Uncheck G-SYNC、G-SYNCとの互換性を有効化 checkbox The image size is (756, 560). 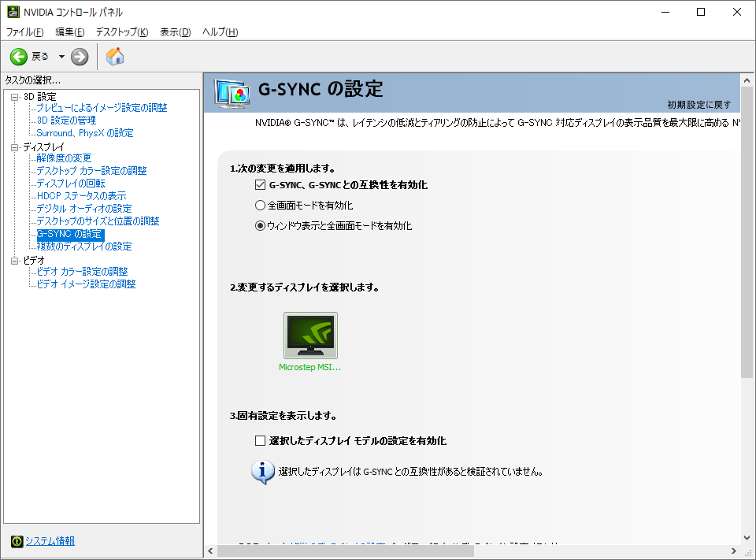click(261, 185)
